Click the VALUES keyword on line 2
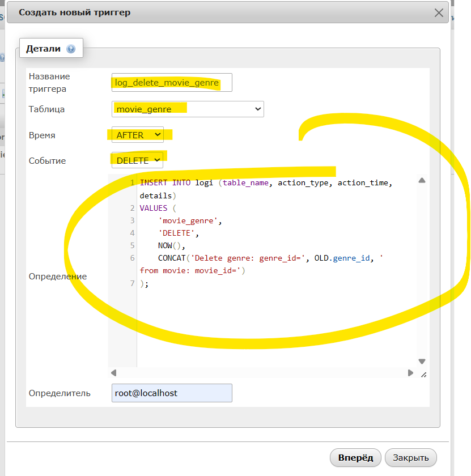Image resolution: width=471 pixels, height=476 pixels. pyautogui.click(x=154, y=208)
